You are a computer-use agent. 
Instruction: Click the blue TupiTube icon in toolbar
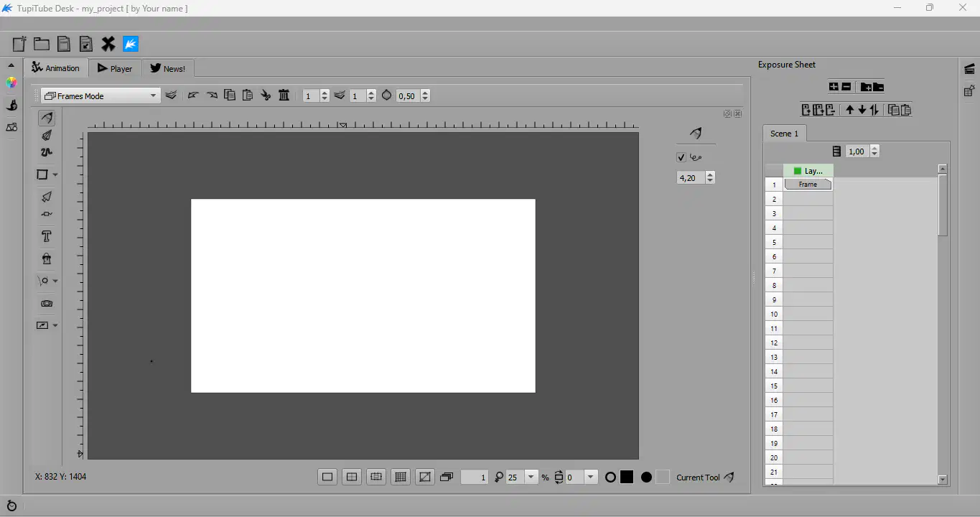(x=130, y=44)
